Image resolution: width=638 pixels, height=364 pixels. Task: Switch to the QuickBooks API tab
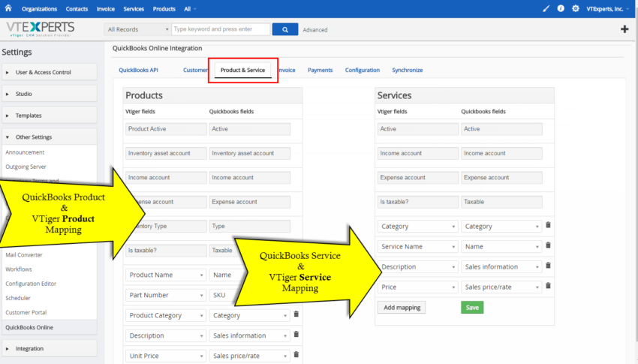(x=138, y=70)
